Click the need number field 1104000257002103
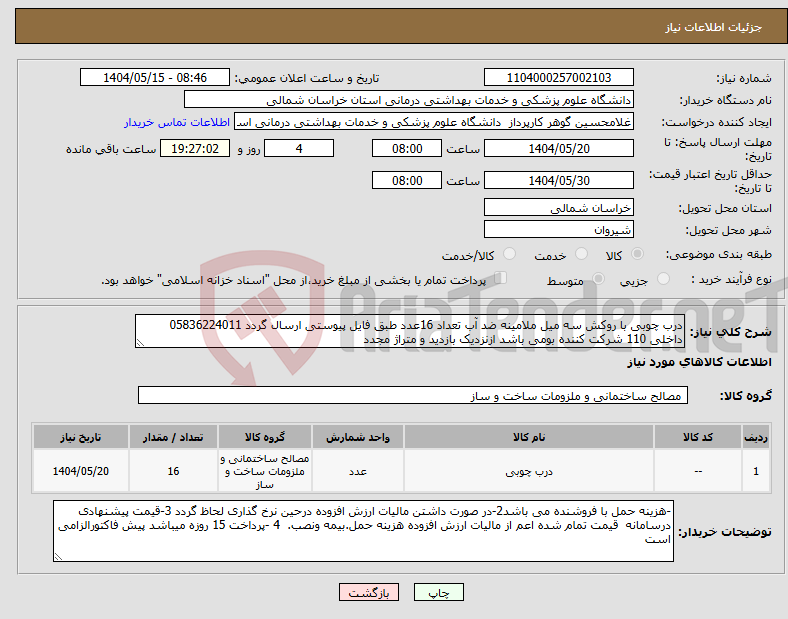 pyautogui.click(x=559, y=77)
